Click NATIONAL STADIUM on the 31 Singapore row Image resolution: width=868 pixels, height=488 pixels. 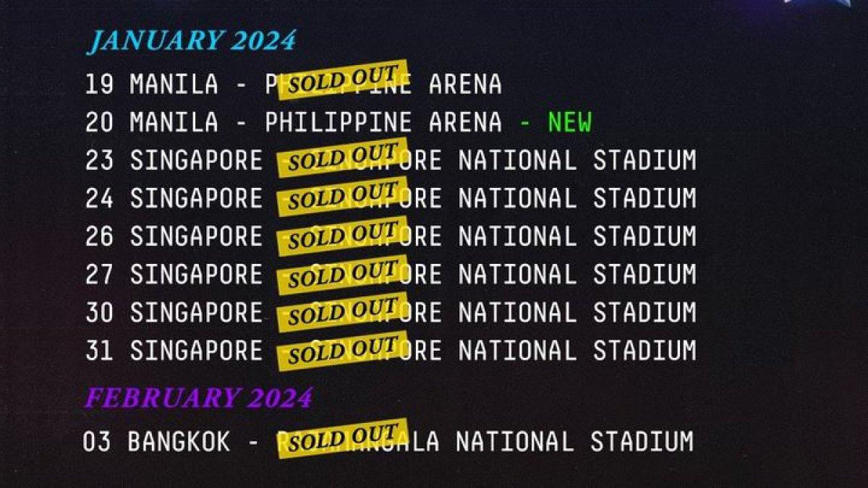point(576,351)
